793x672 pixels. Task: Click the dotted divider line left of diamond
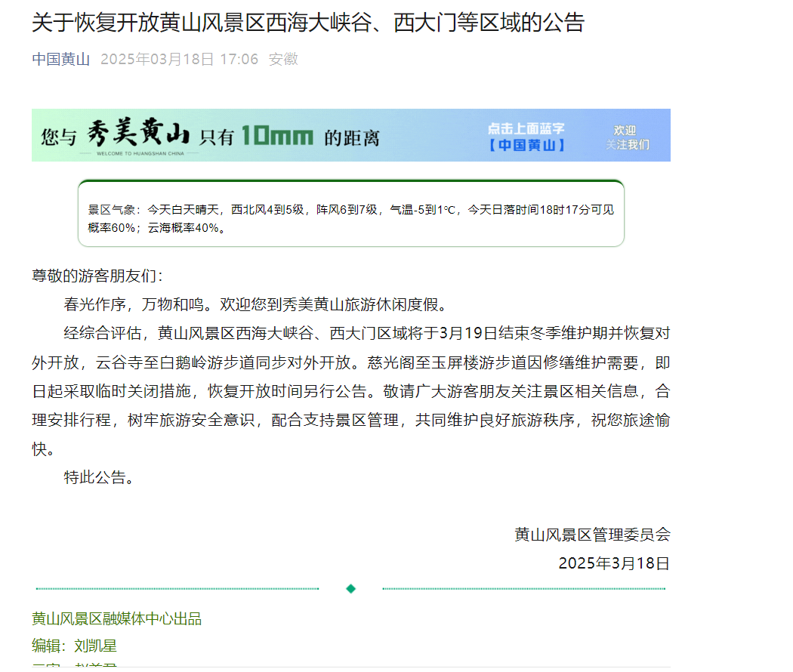click(x=177, y=589)
